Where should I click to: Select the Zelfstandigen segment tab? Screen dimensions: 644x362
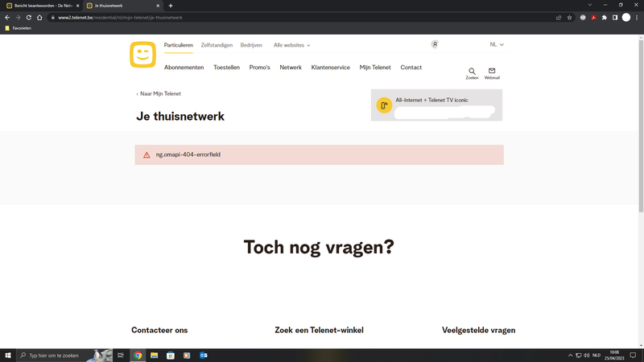coord(217,46)
